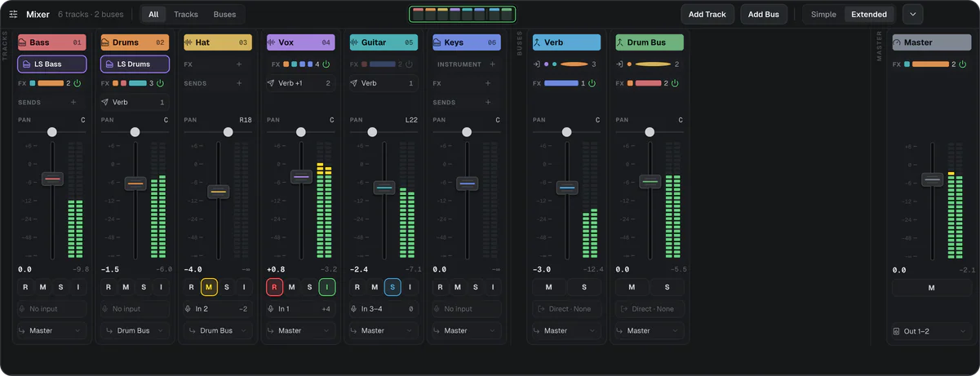The width and height of the screenshot is (980, 376).
Task: Open the Drums track Verb send
Action: point(135,102)
